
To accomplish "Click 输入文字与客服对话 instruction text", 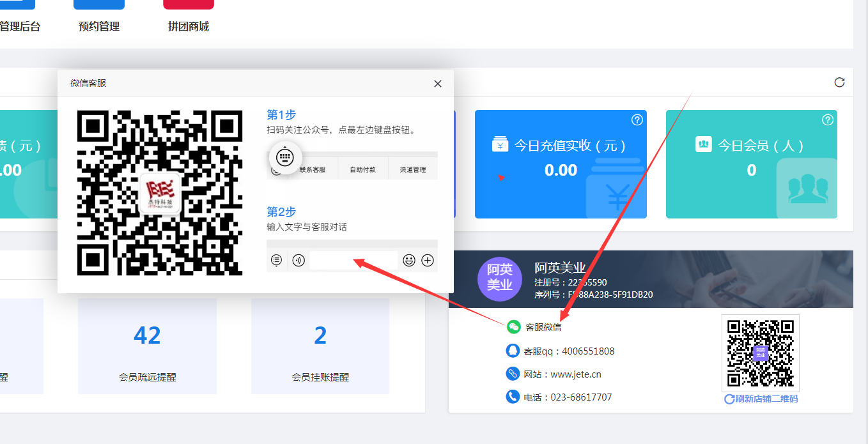I will [x=307, y=227].
